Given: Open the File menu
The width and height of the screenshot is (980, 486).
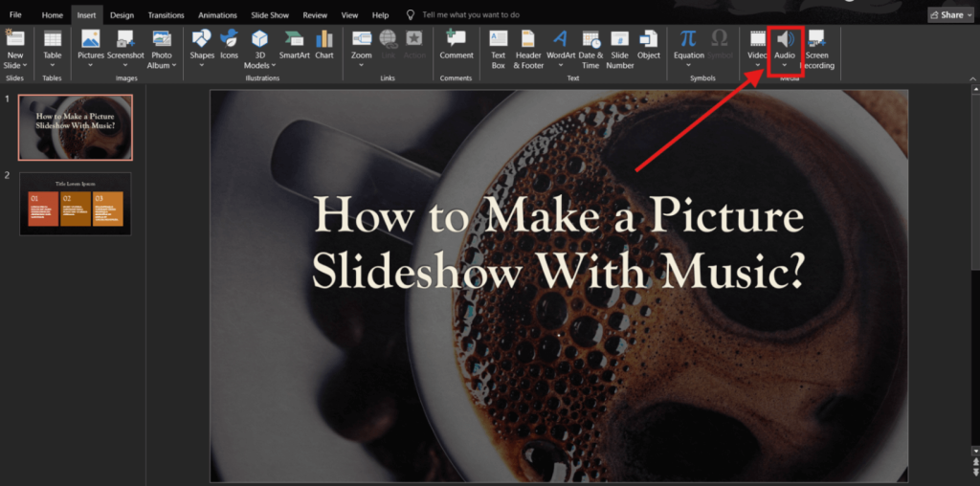Looking at the screenshot, I should tap(15, 14).
